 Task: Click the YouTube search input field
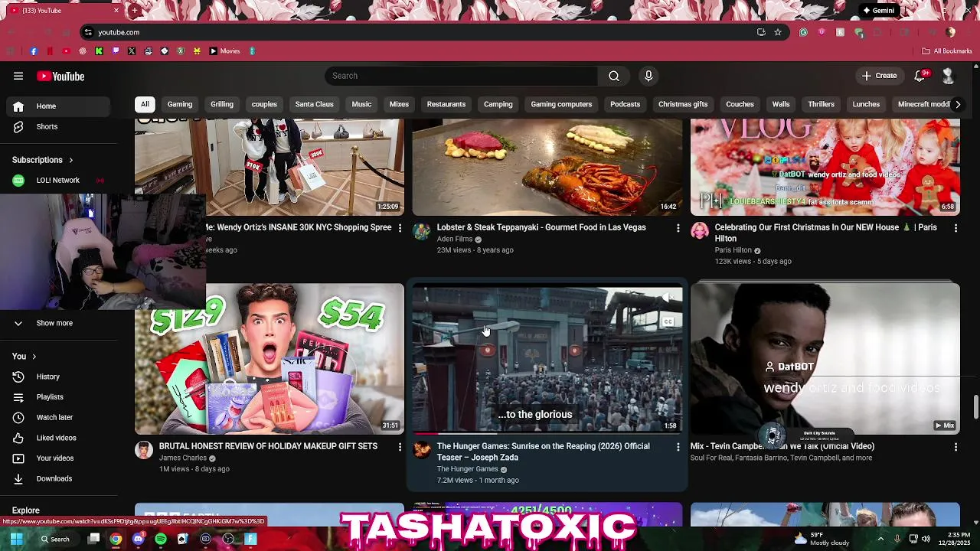[462, 76]
